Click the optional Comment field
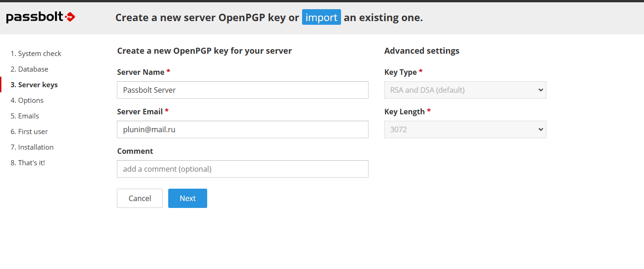This screenshot has height=269, width=644. pos(242,169)
